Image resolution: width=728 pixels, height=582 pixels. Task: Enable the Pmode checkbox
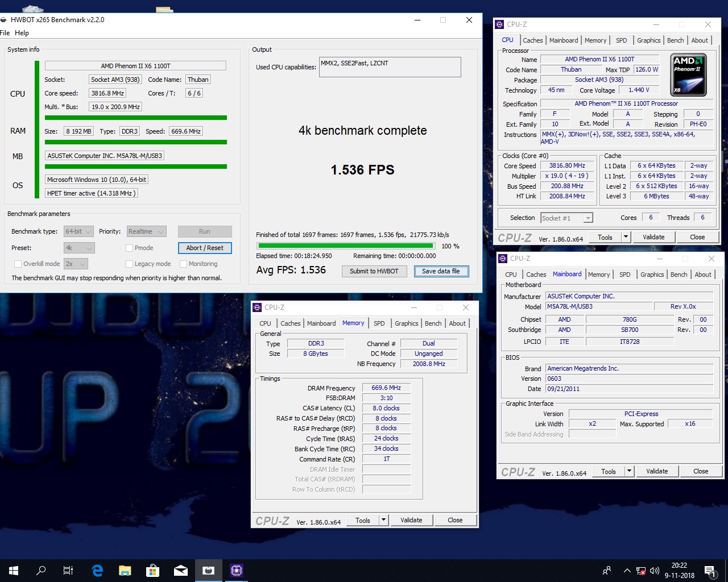pyautogui.click(x=130, y=248)
